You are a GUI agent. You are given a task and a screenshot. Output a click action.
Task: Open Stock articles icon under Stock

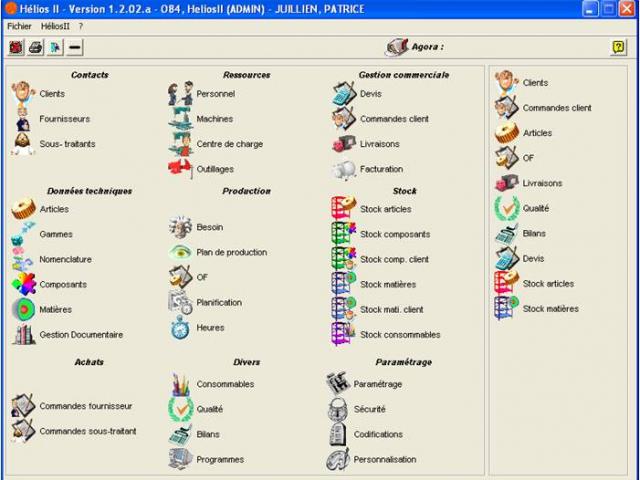pos(344,209)
